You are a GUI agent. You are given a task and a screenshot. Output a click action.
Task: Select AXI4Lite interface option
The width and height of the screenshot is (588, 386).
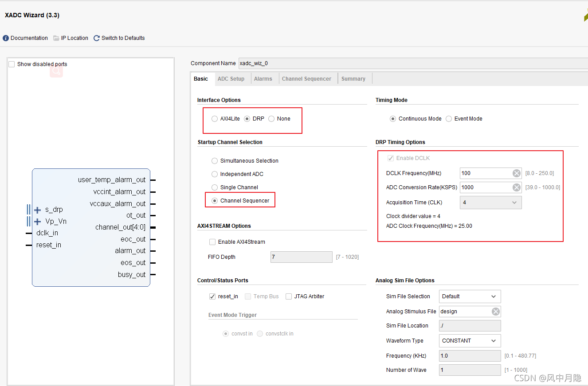click(215, 119)
